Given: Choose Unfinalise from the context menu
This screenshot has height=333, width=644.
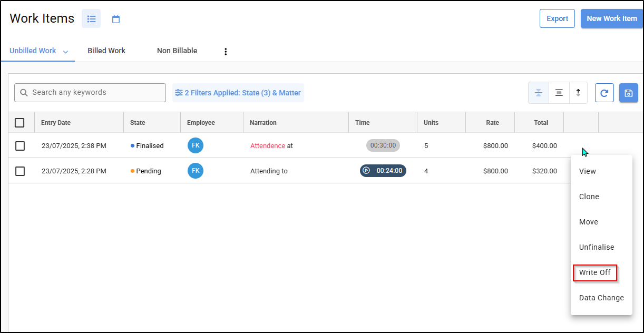Looking at the screenshot, I should [x=601, y=247].
